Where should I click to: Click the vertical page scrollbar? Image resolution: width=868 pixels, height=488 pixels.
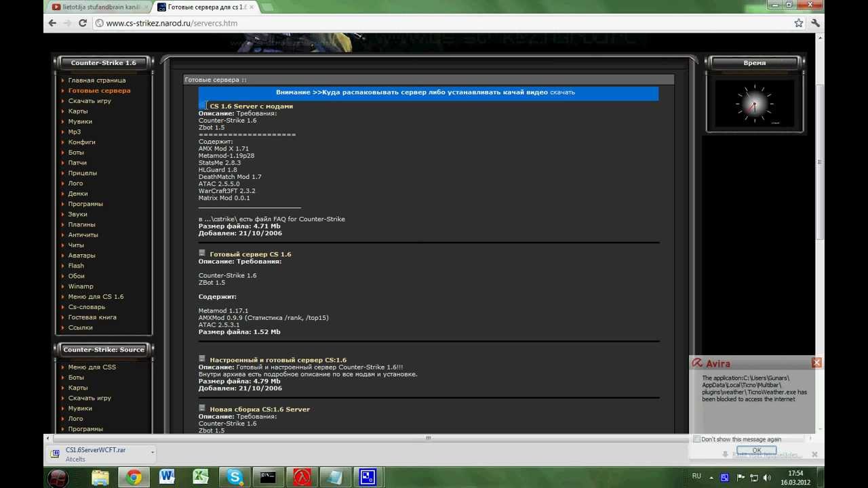(820, 163)
